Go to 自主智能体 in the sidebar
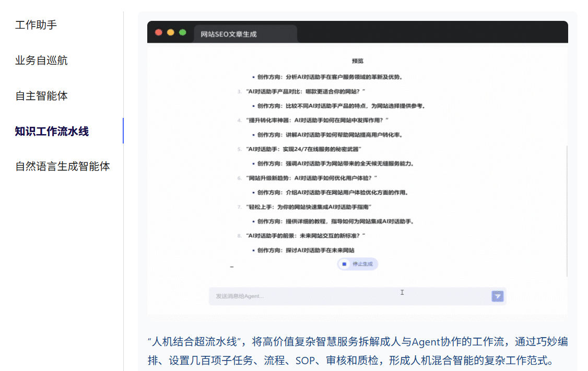This screenshot has height=371, width=588. (41, 96)
